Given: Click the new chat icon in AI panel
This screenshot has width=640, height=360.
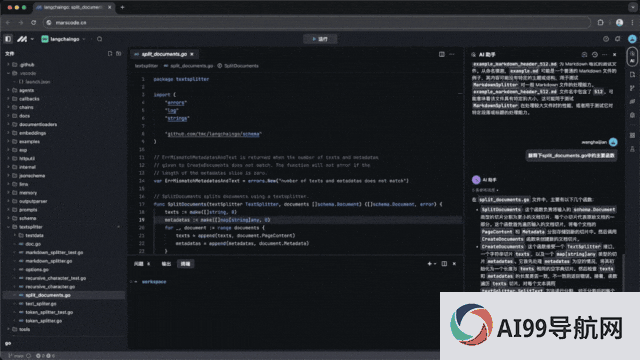Looking at the screenshot, I should point(584,55).
